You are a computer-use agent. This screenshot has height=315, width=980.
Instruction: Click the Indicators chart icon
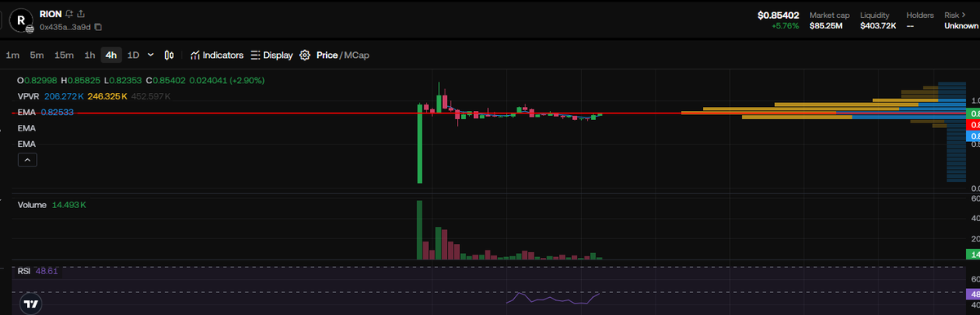tap(195, 55)
